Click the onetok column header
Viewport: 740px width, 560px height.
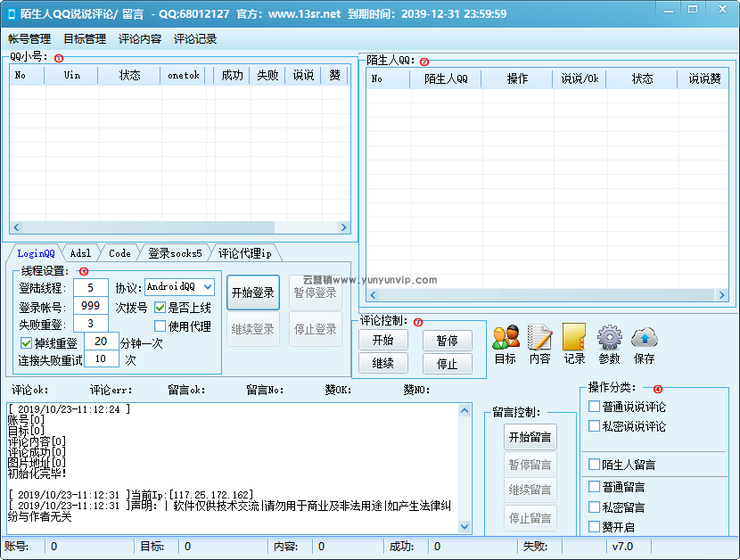[184, 75]
